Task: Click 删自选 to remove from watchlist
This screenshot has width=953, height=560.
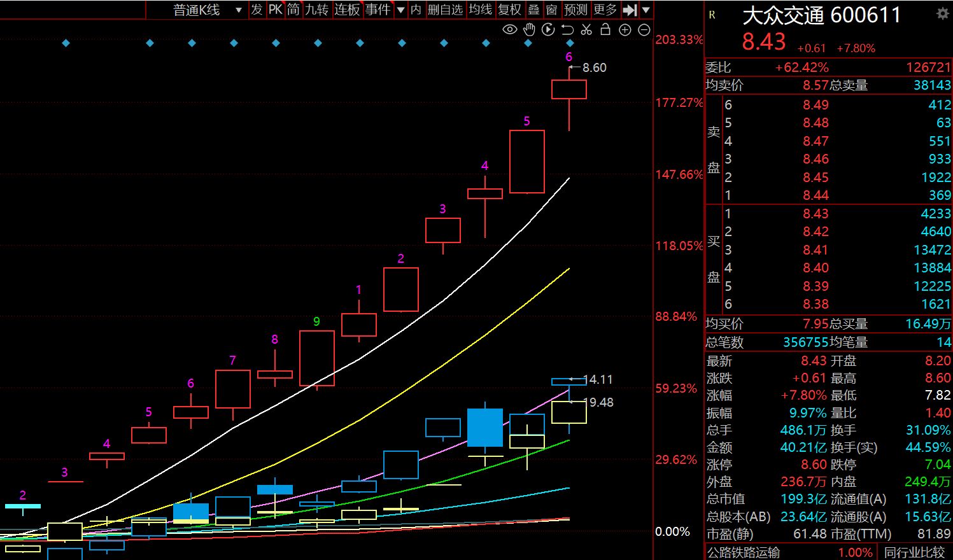Action: coord(445,10)
